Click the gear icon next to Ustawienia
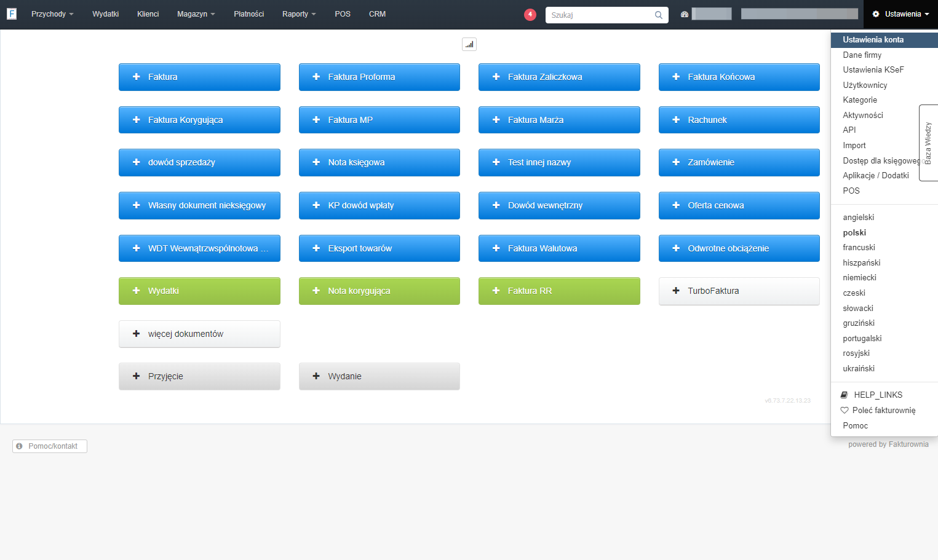Screen dimensions: 938x560 (876, 14)
